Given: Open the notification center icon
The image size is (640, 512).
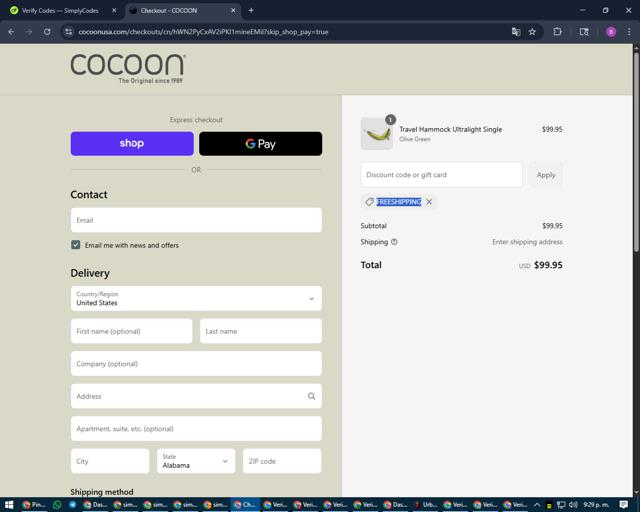Looking at the screenshot, I should [624, 505].
